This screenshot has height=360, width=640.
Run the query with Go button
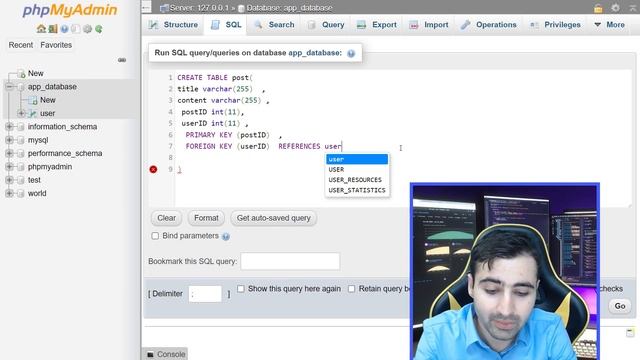click(x=620, y=306)
